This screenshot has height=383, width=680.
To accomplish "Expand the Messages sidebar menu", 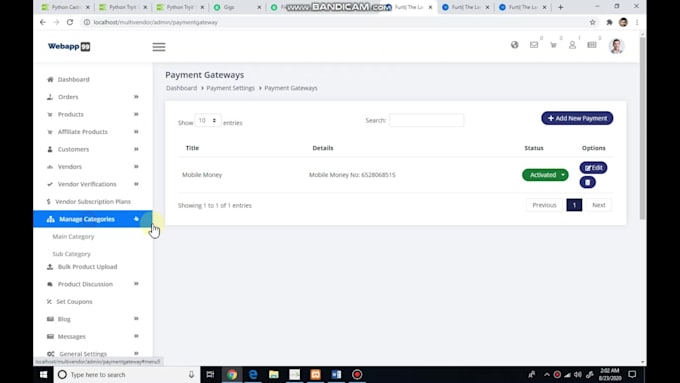I will 93,336.
